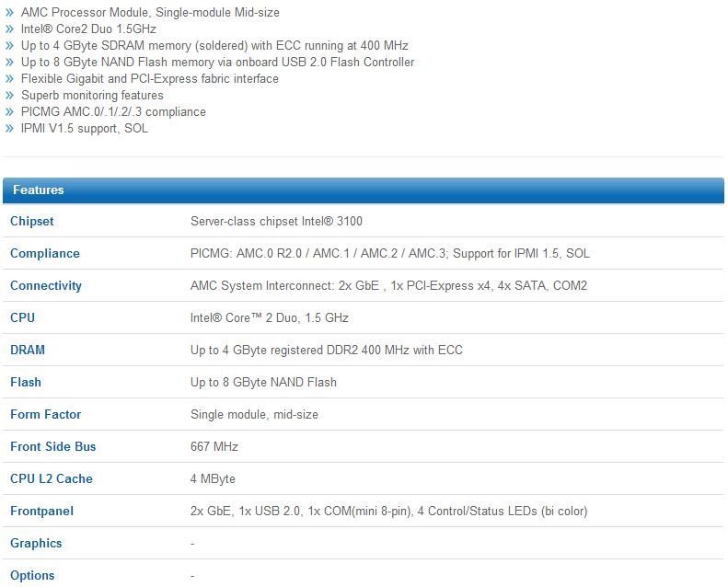Select the "AMC System Interconnect: 2x GbE, 1x PCI-Express x4, 4x SATA, COM2" value
728x587 pixels.
click(388, 285)
